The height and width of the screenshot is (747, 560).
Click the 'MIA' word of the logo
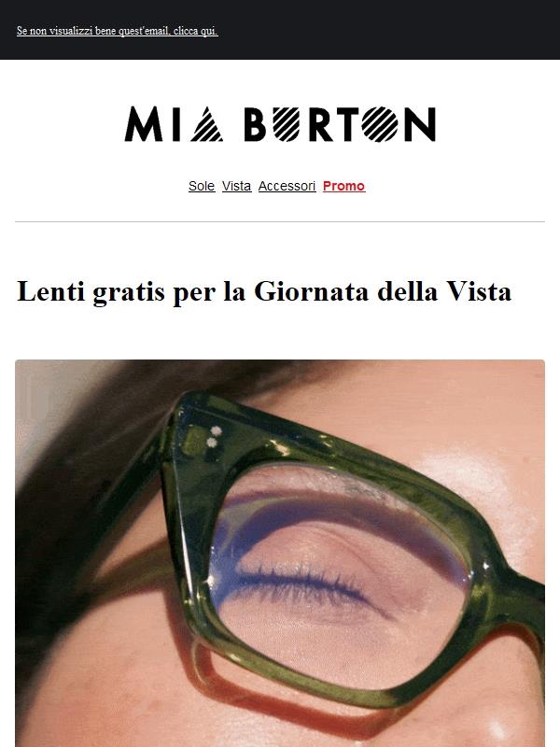coord(174,124)
